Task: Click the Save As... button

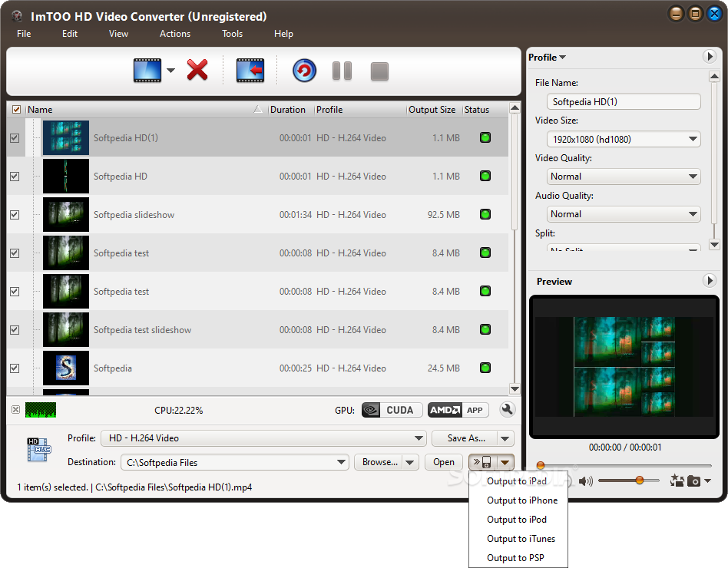Action: click(465, 438)
